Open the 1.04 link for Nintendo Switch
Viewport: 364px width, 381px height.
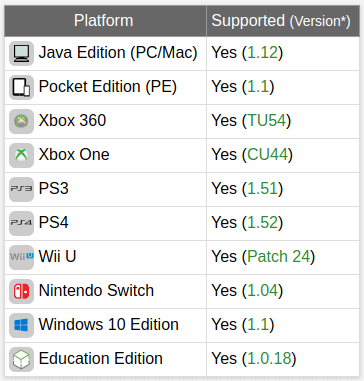(x=262, y=291)
